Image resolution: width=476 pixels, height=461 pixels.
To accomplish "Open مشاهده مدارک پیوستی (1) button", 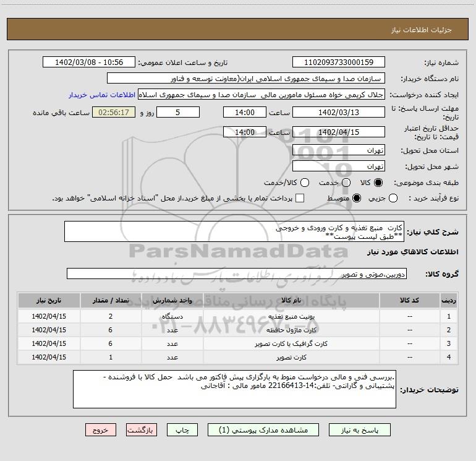I will (263, 430).
